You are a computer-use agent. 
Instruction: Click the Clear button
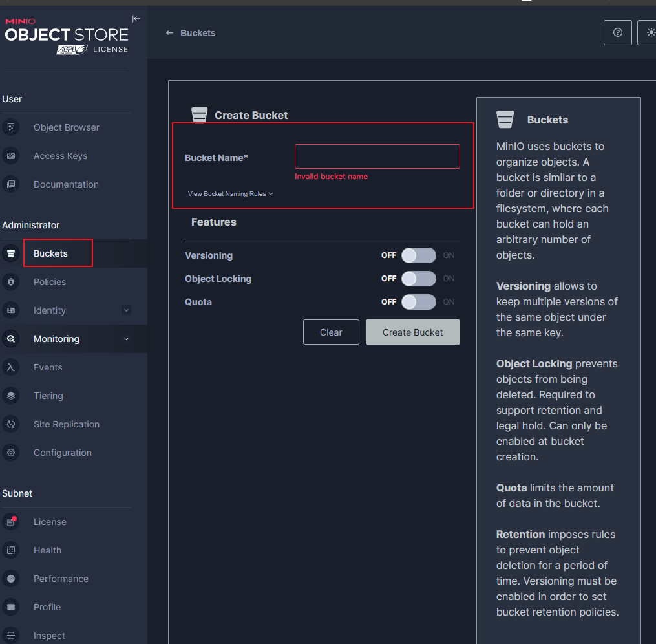[331, 332]
